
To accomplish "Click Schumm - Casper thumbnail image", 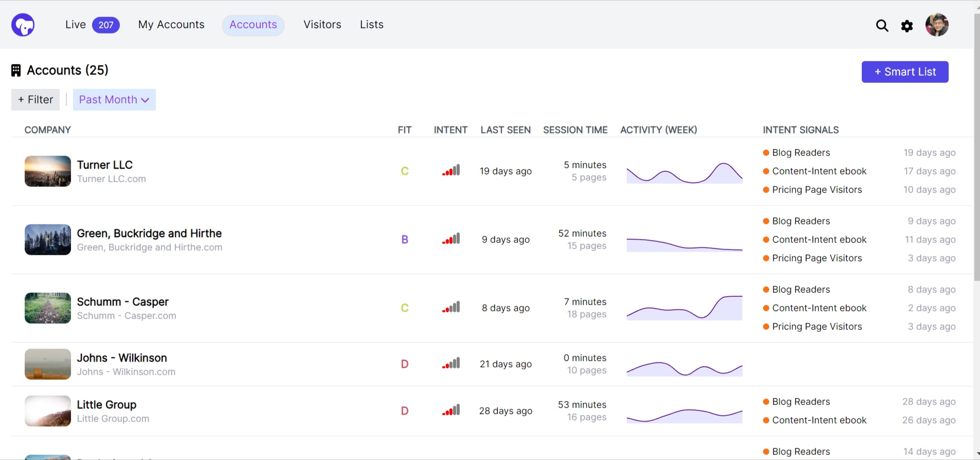I will click(x=48, y=308).
